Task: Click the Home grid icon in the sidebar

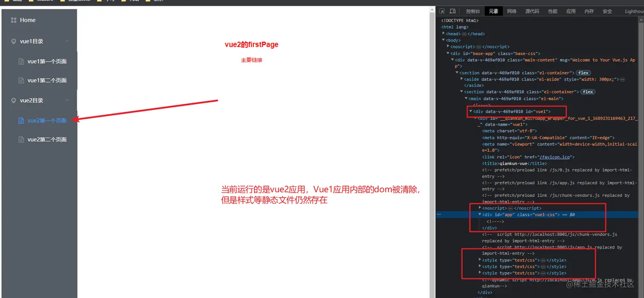Action: point(14,20)
